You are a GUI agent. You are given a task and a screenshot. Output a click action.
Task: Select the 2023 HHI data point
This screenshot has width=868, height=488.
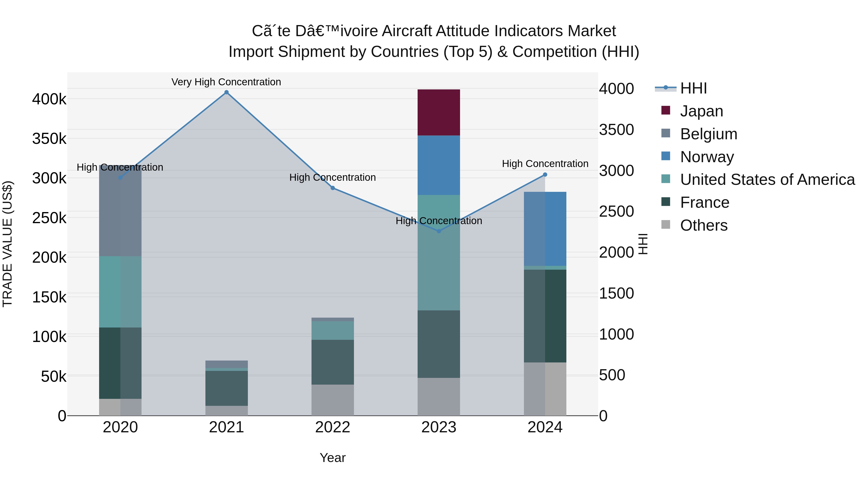439,231
